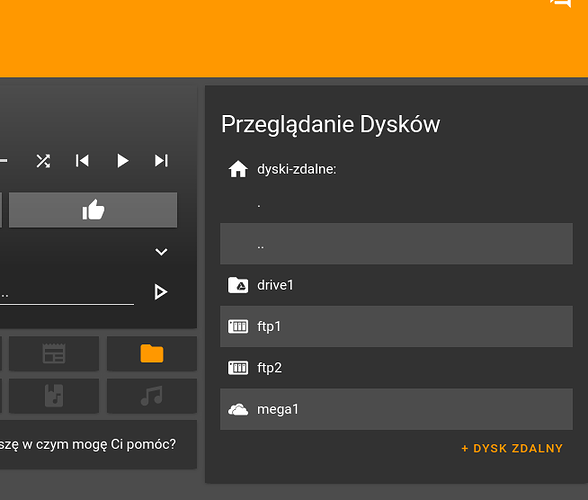
Task: Open the mega1 cloud drive
Action: [396, 409]
